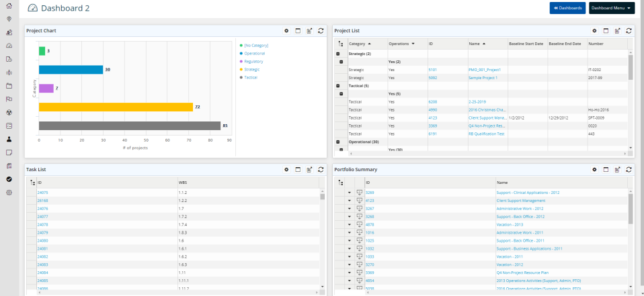Toggle Strategic series in chart legend
Viewport: 644px width, 296px height.
(x=252, y=69)
